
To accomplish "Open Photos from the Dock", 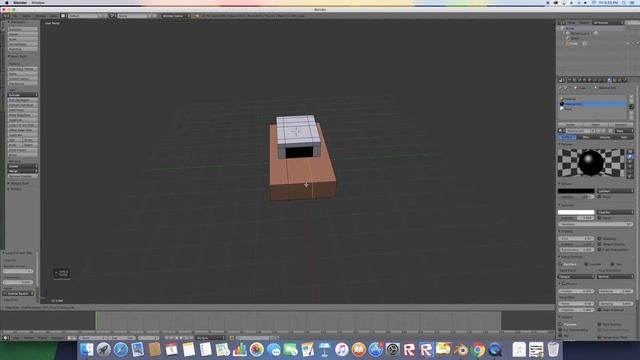I will coord(257,350).
